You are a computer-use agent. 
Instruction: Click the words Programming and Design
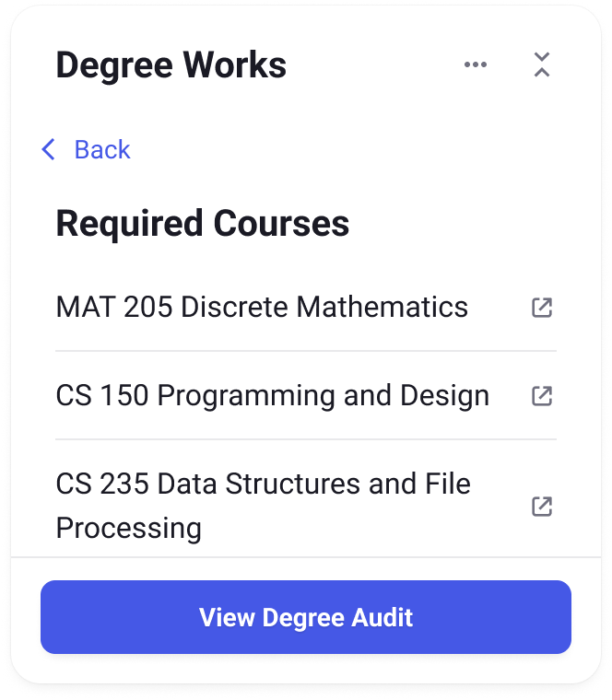click(324, 396)
